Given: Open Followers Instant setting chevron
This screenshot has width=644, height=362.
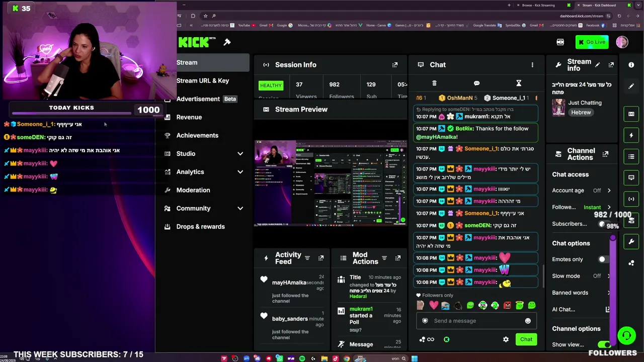Looking at the screenshot, I should [609, 207].
